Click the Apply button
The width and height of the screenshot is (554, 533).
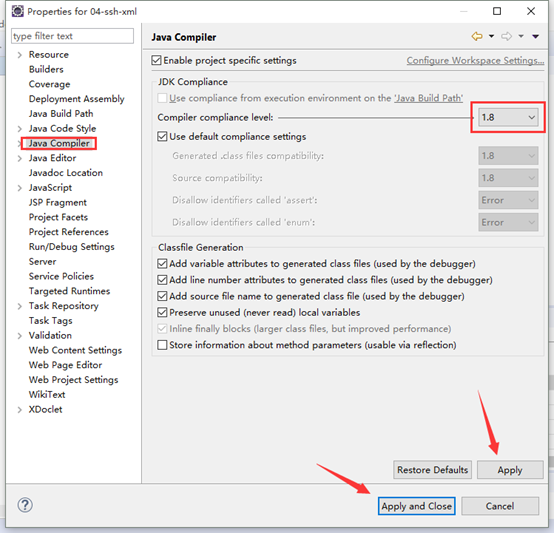[x=510, y=470]
